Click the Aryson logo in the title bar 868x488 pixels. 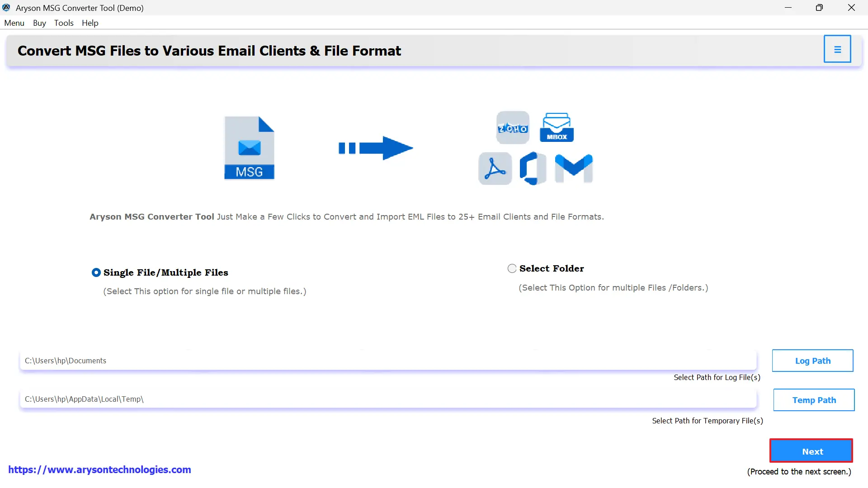coord(6,7)
